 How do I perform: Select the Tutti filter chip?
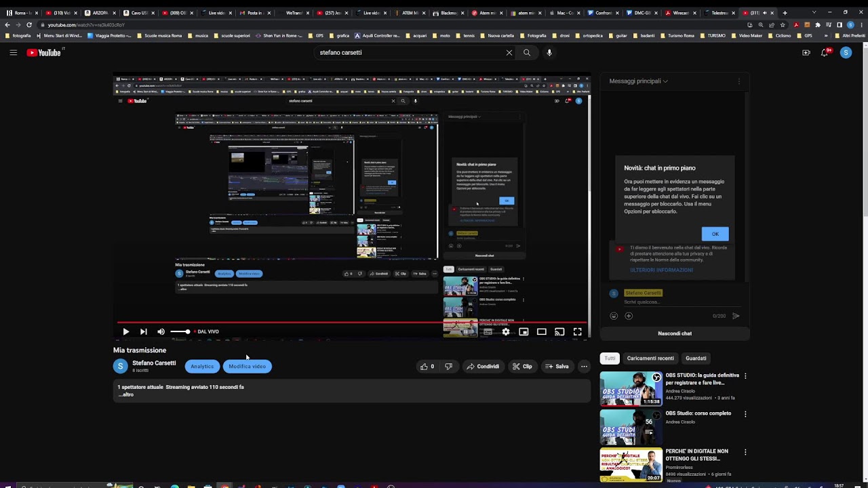pyautogui.click(x=610, y=359)
